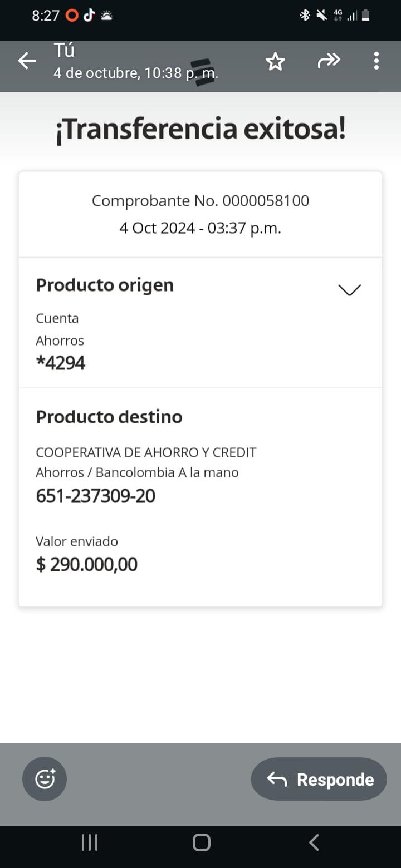The image size is (401, 868).
Task: Tap the Valor enviado amount $ 290.000,00
Action: 86,564
